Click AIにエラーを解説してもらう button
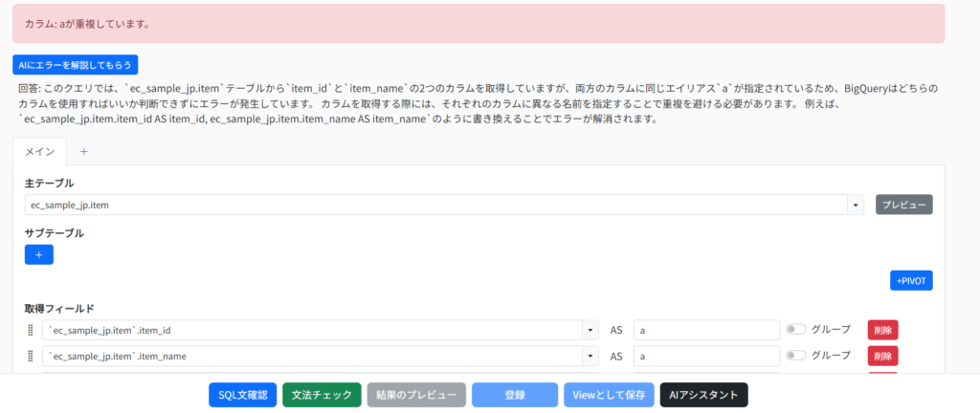The image size is (980, 413). (x=76, y=65)
